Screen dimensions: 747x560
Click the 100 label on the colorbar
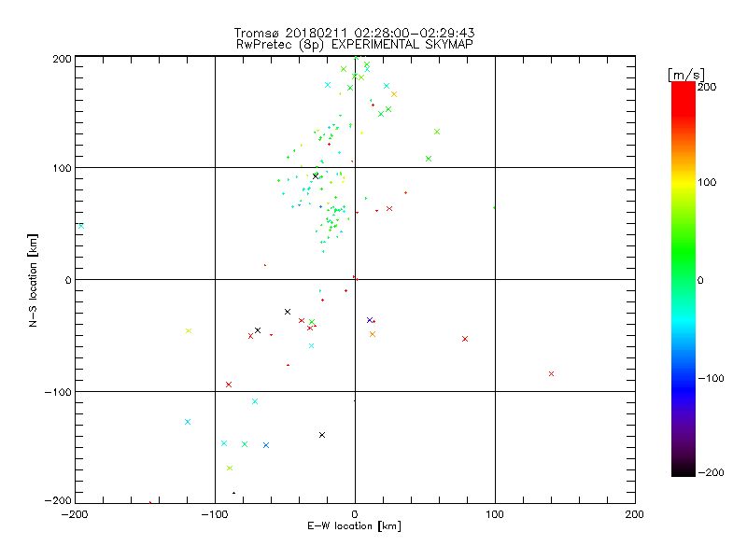click(x=707, y=182)
